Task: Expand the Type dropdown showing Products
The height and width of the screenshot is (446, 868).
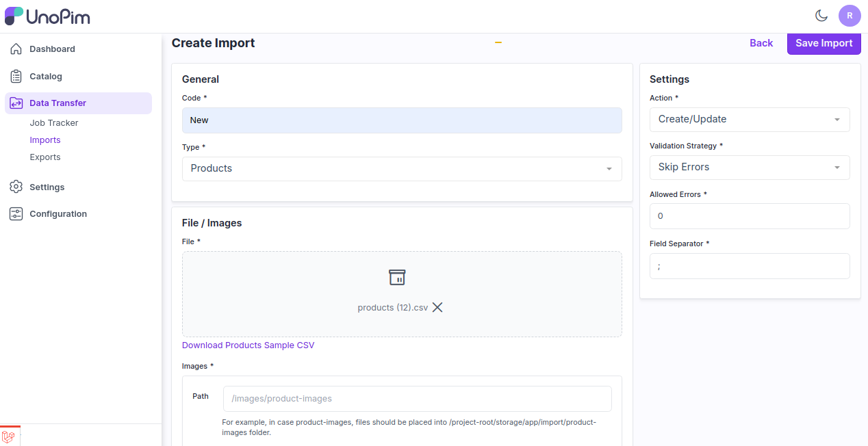Action: [x=402, y=169]
